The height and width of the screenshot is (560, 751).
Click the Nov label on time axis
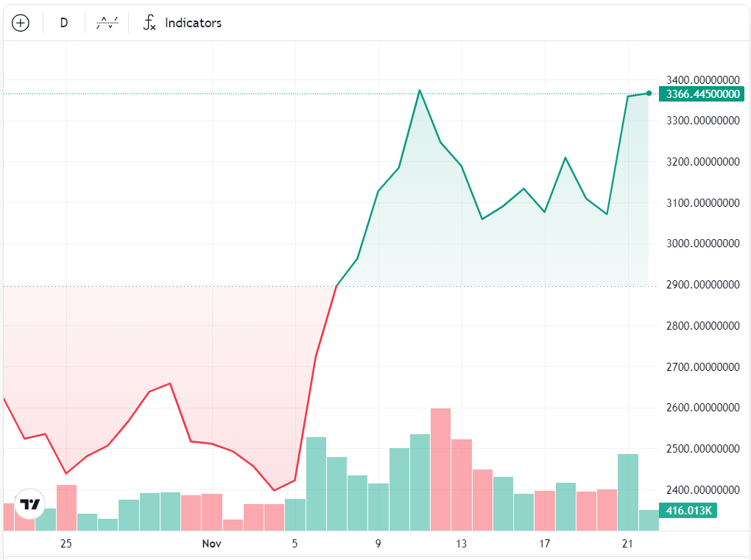click(x=211, y=544)
